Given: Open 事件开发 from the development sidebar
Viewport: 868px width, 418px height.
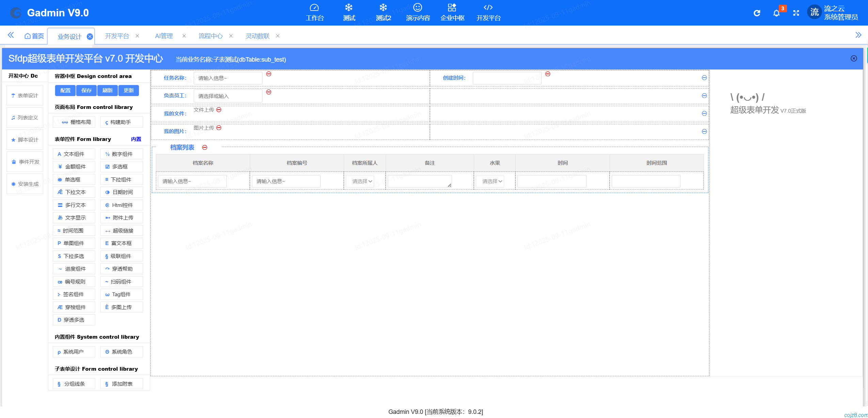Looking at the screenshot, I should pyautogui.click(x=25, y=161).
